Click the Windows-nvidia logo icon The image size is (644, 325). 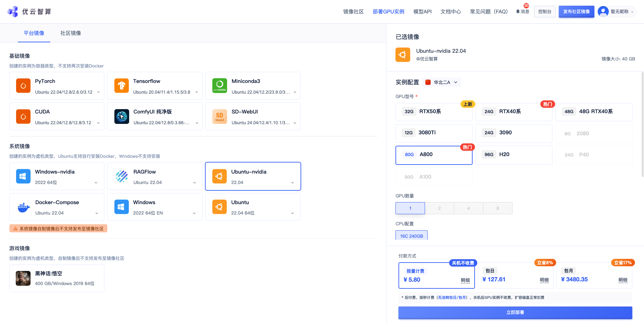click(x=23, y=176)
